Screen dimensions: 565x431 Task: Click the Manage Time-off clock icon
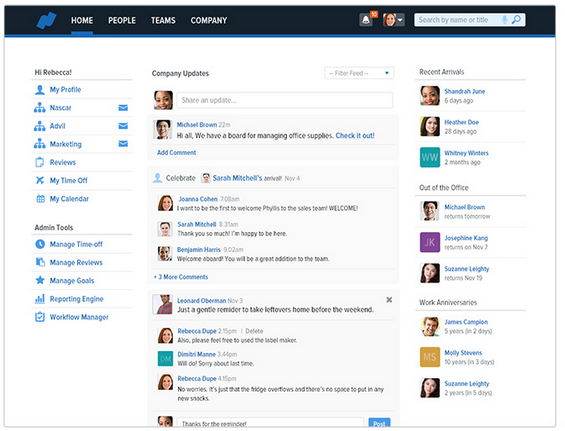(40, 244)
